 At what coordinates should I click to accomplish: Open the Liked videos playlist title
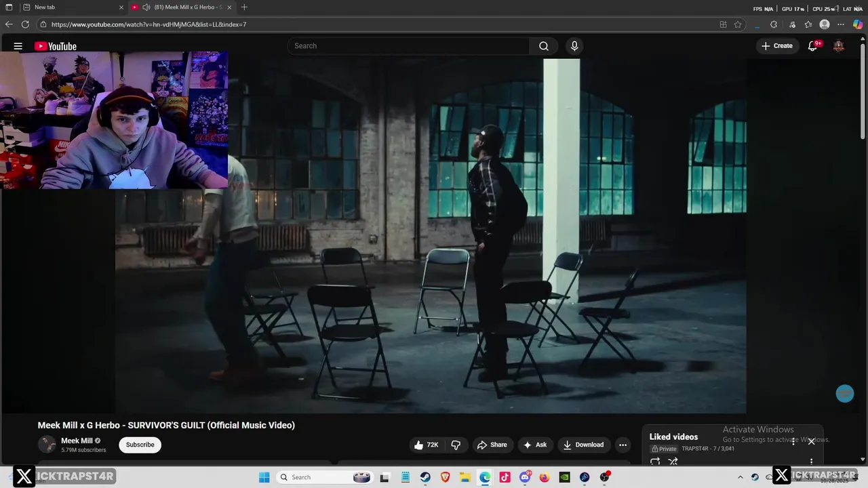(673, 436)
